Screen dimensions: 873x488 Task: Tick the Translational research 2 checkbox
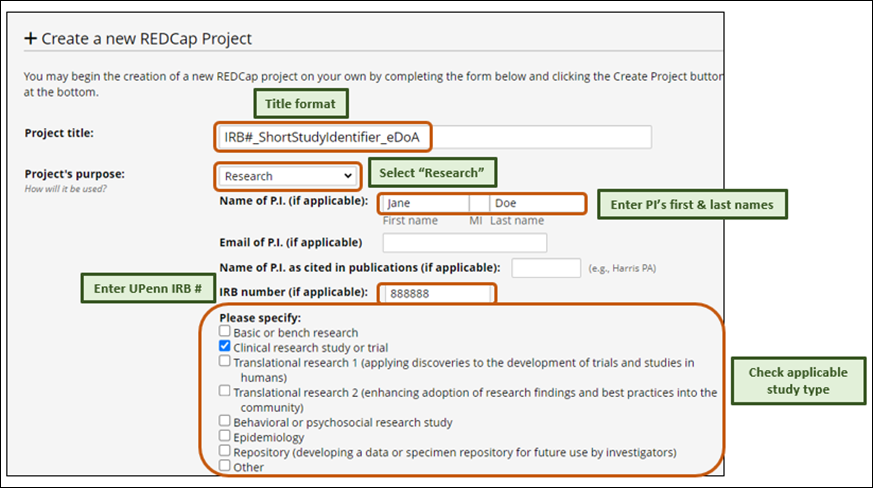coord(225,392)
